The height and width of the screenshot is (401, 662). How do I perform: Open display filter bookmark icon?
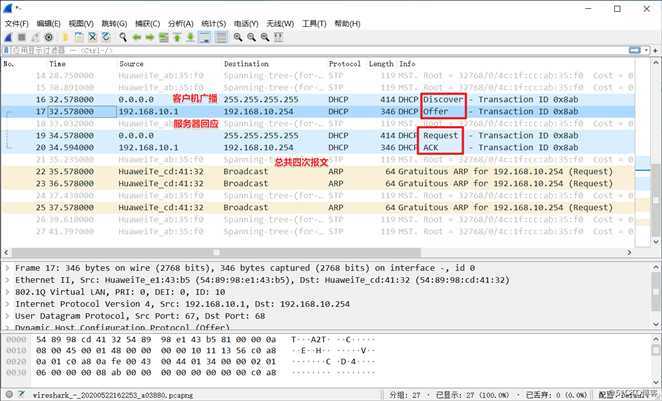coord(6,51)
